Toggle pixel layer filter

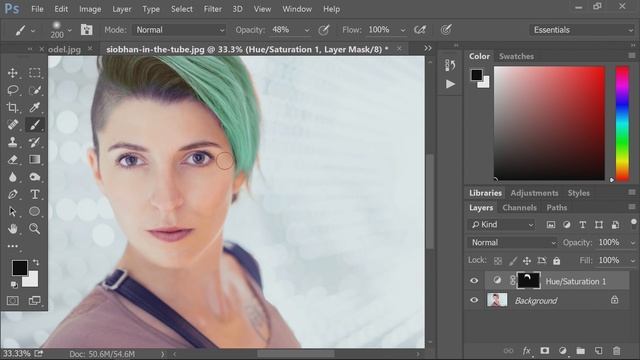click(551, 224)
